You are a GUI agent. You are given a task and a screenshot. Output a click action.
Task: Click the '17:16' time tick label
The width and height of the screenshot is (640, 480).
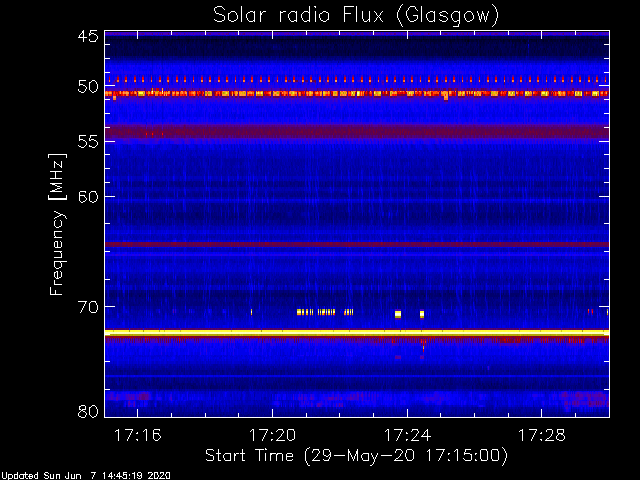138,435
